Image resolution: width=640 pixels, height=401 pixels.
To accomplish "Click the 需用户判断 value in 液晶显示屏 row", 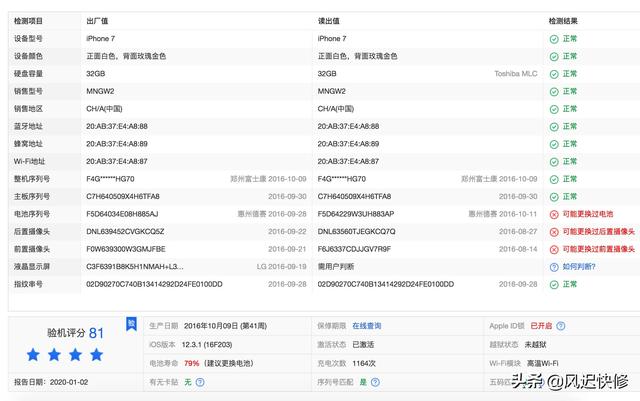I will click(x=336, y=267).
